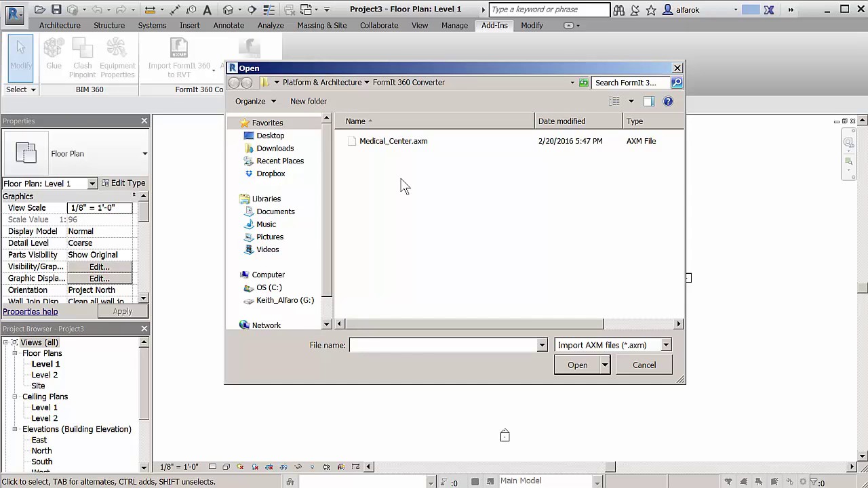
Task: Collapse the Elevations (Building Elevation) node
Action: click(14, 429)
